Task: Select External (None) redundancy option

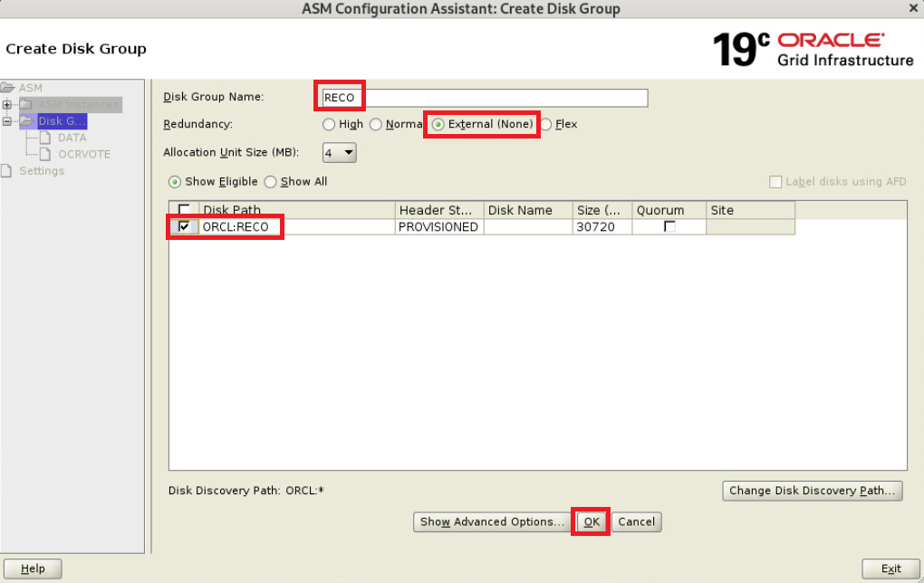Action: pyautogui.click(x=438, y=124)
